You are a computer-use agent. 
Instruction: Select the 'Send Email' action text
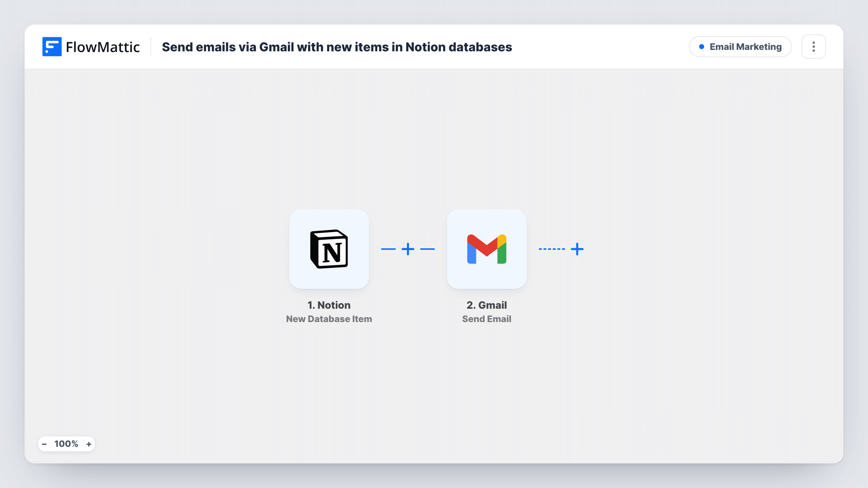[487, 319]
